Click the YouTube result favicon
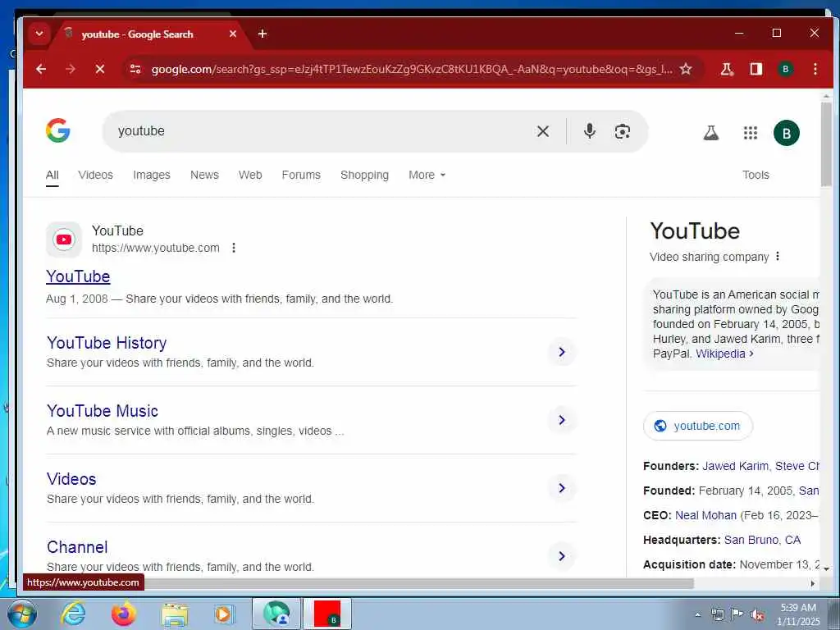Image resolution: width=840 pixels, height=630 pixels. pos(64,240)
